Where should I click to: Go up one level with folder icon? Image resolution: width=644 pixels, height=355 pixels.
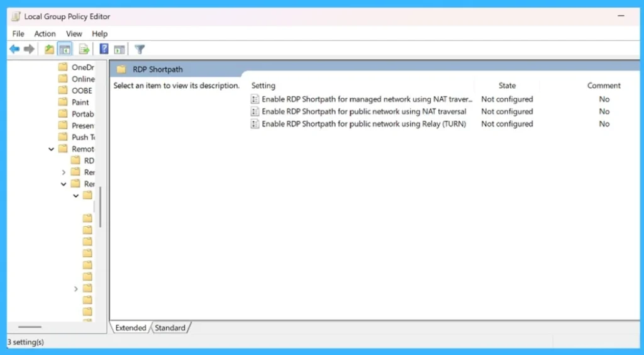(x=49, y=49)
